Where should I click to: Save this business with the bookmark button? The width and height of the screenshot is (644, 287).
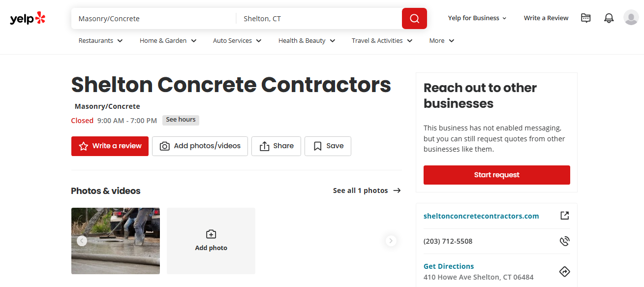[x=328, y=146]
